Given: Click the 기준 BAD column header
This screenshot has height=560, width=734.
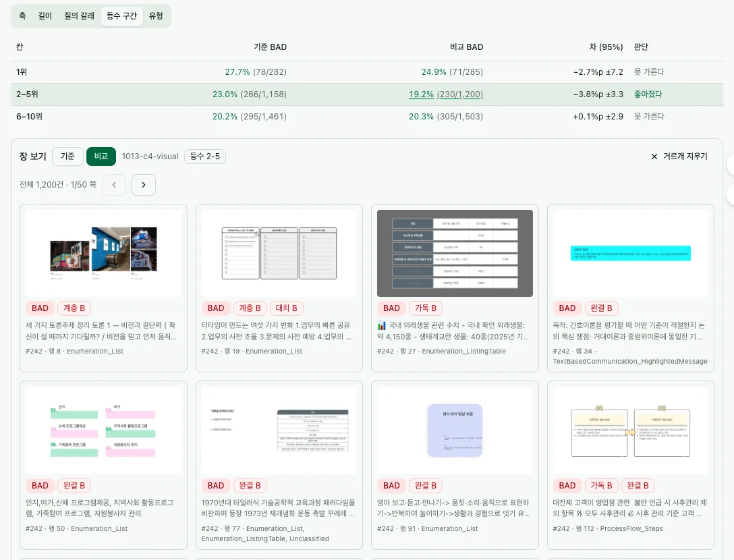Looking at the screenshot, I should [x=270, y=47].
